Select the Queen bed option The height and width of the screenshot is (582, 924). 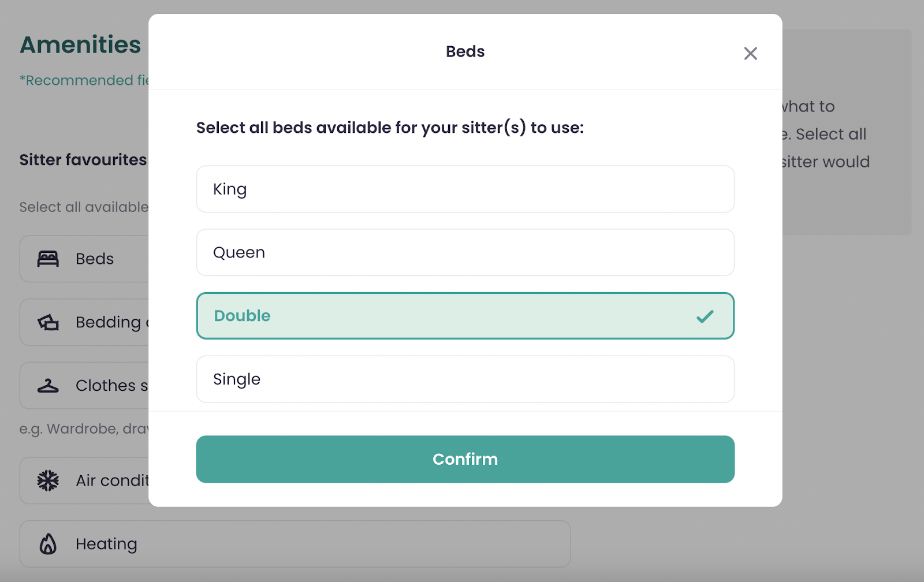pos(465,252)
